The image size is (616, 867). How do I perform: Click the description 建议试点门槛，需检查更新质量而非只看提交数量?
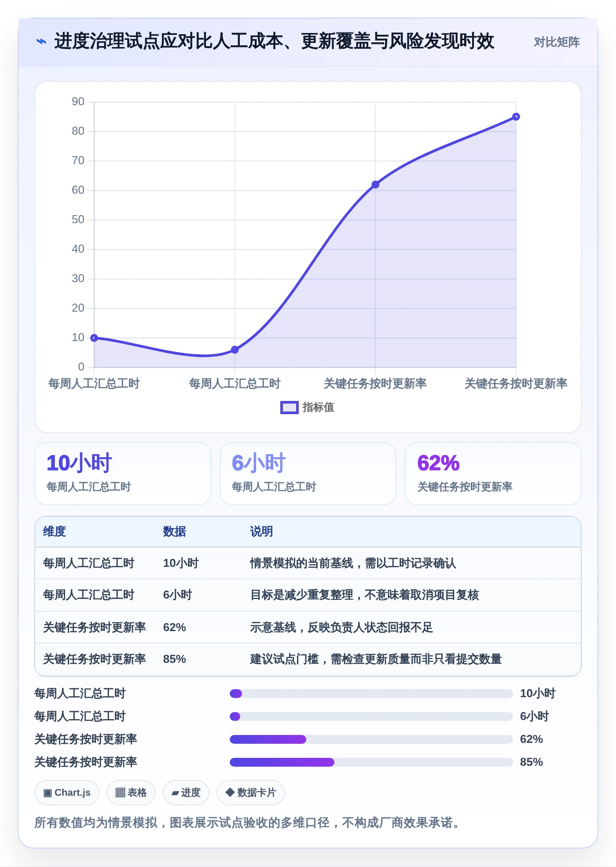pos(376,659)
